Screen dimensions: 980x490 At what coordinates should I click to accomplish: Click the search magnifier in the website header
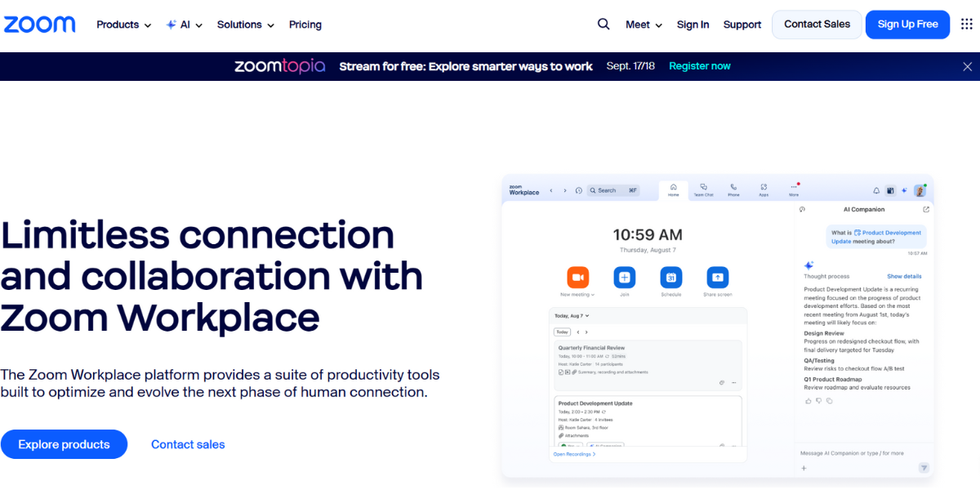tap(604, 24)
